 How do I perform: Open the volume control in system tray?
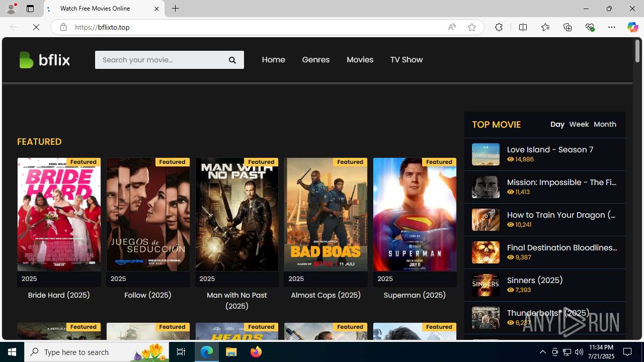pos(579,352)
